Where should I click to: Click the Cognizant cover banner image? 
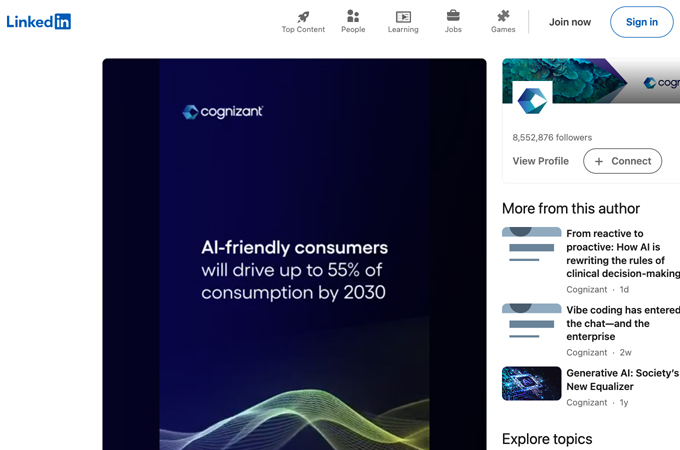tap(591, 81)
